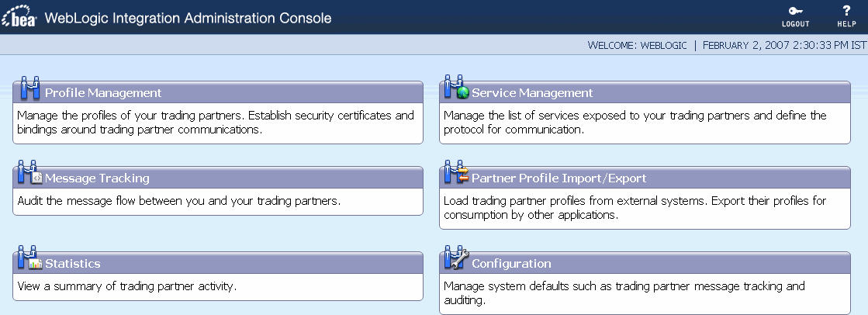Viewport: 868px width, 315px height.
Task: Open the Configuration link
Action: pyautogui.click(x=511, y=264)
